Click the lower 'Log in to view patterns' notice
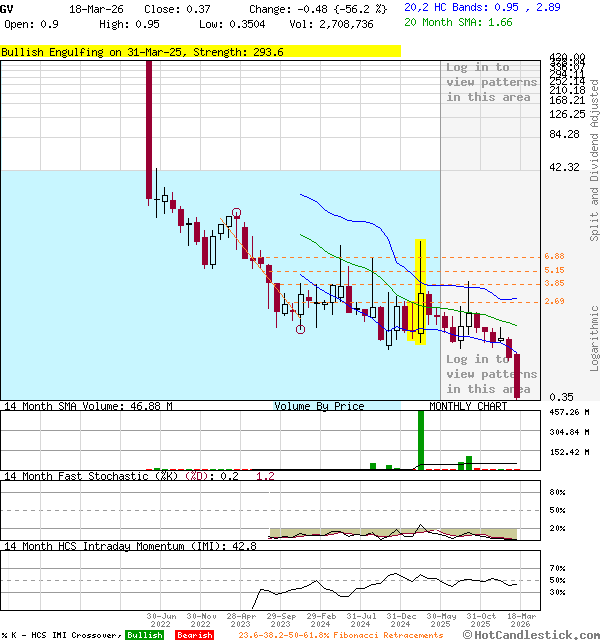 tap(491, 374)
